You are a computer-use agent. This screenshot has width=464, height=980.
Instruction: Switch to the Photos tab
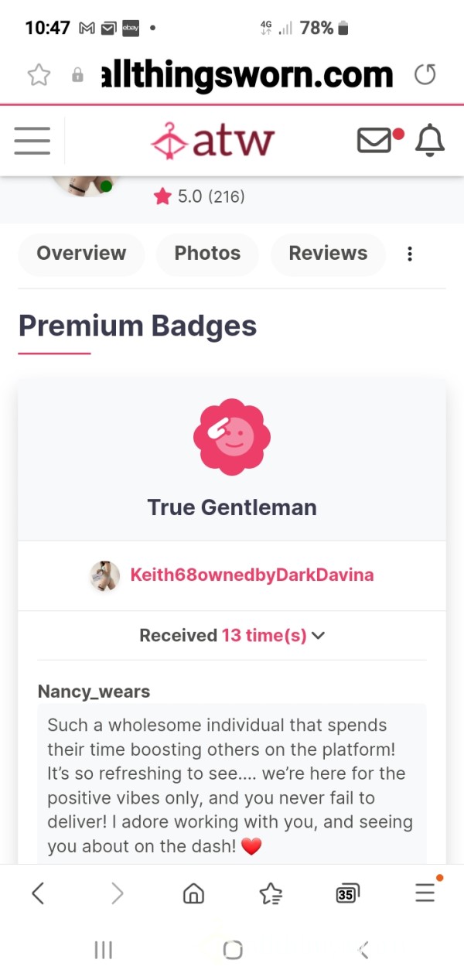tap(207, 254)
